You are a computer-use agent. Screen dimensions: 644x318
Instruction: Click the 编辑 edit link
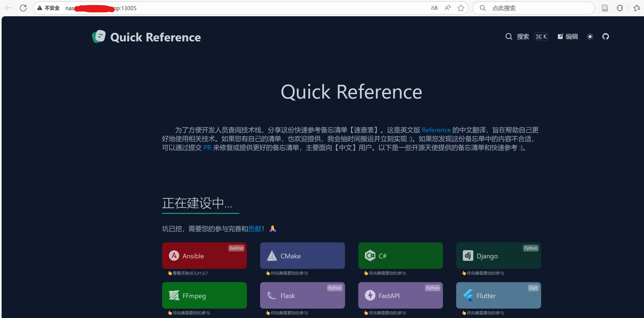click(x=568, y=36)
